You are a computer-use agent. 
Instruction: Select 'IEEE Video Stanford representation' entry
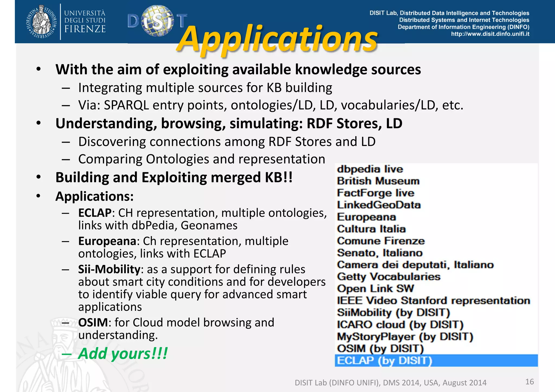coord(433,300)
